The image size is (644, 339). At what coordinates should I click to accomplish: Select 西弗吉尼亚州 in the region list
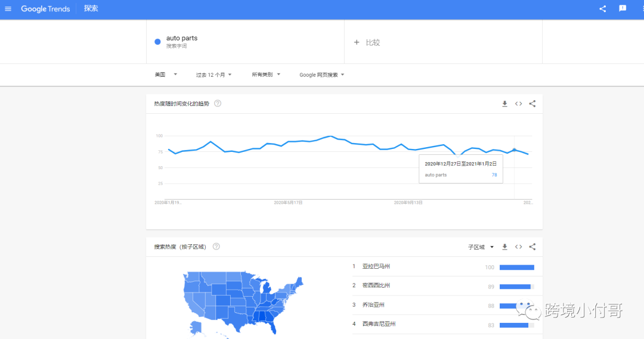coord(379,324)
